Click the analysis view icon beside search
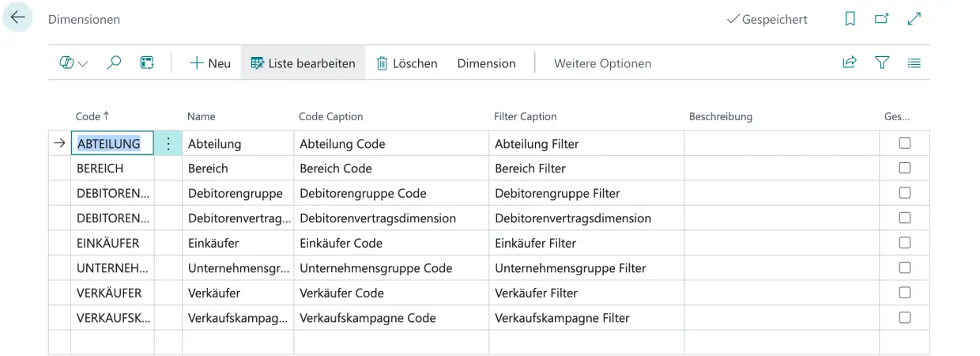The image size is (980, 356). pos(146,63)
